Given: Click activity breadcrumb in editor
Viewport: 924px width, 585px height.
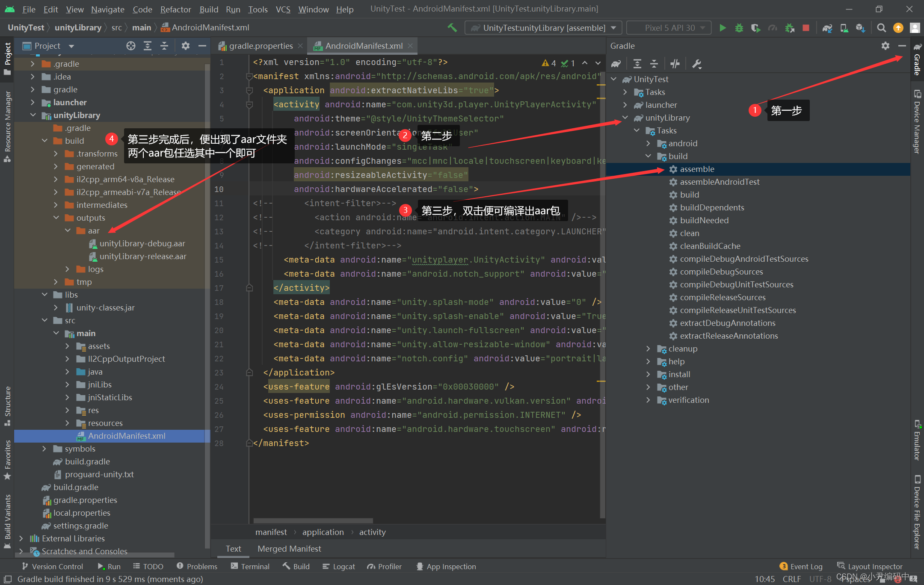Looking at the screenshot, I should tap(372, 532).
